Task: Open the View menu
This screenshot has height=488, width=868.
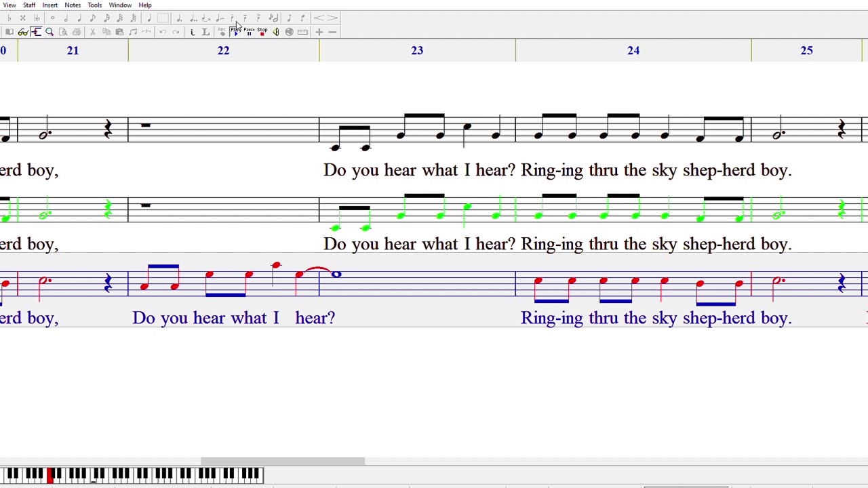Action: (x=9, y=5)
